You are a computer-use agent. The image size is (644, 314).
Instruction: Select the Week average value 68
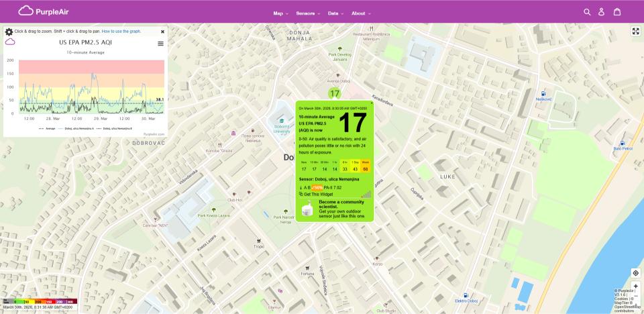(x=366, y=169)
